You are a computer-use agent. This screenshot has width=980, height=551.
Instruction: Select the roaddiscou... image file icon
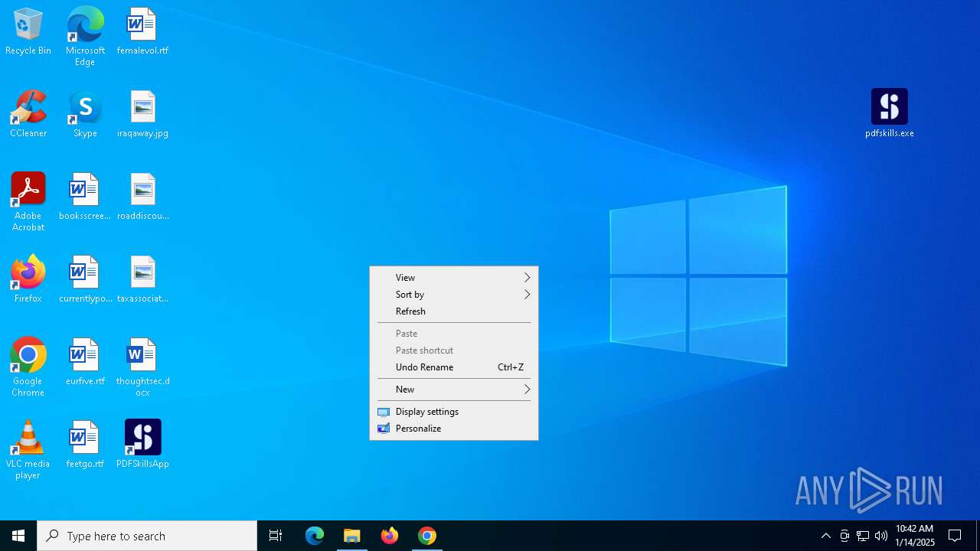point(142,197)
